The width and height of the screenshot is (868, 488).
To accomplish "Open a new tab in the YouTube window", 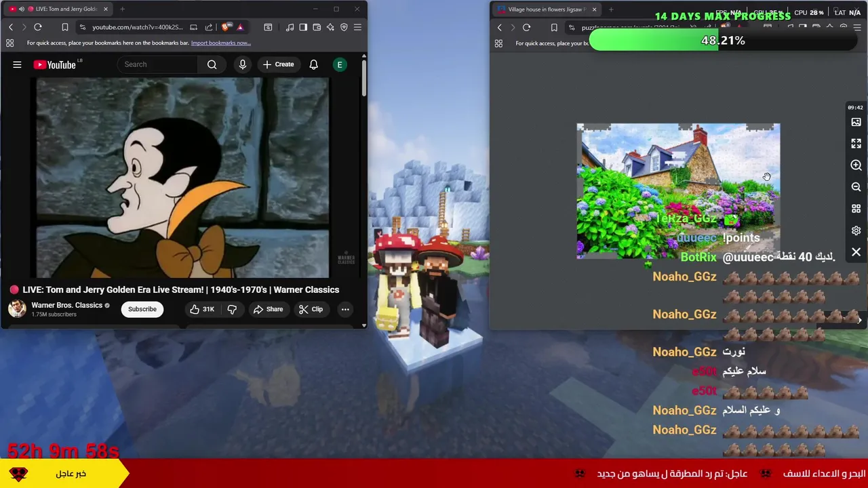I will click(122, 9).
